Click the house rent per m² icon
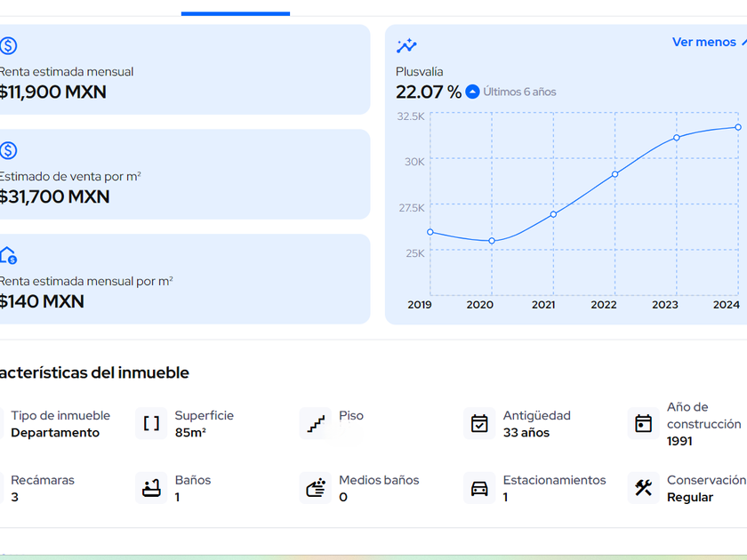747x560 pixels. (x=8, y=256)
